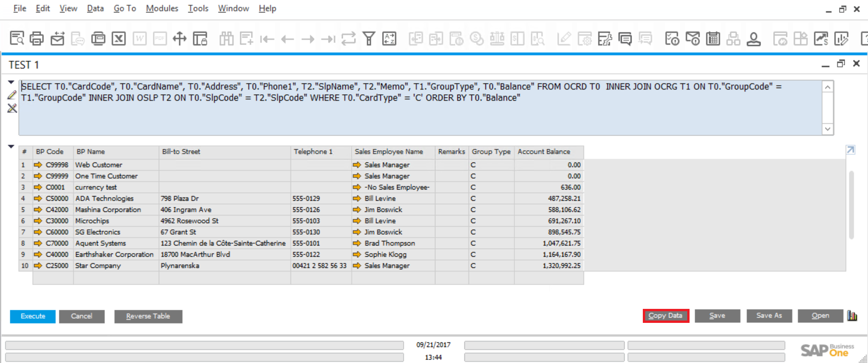Collapse the results grid using its triangle
This screenshot has width=868, height=363.
click(x=11, y=147)
